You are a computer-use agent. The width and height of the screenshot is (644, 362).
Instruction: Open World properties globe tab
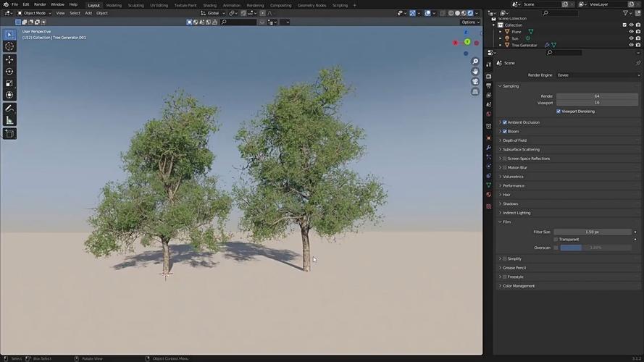(489, 114)
